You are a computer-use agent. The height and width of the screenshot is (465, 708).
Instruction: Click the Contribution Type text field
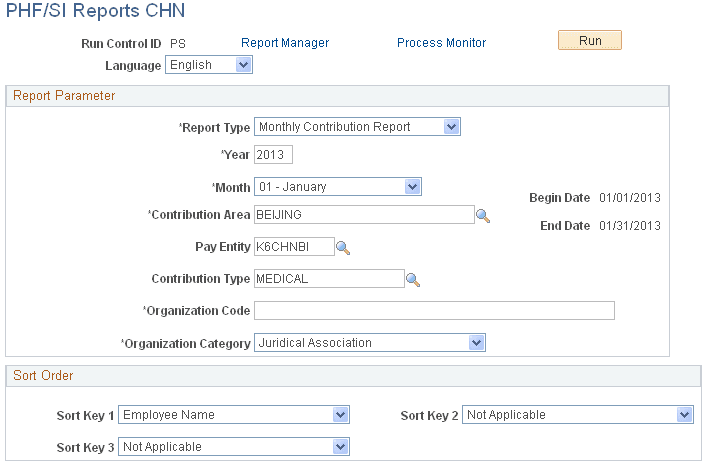328,279
